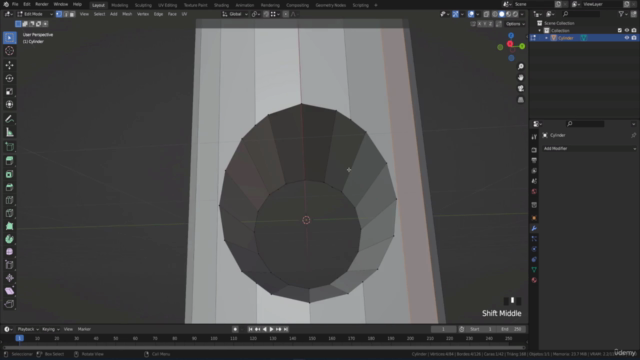Open the pivot point dropdown
640x360 pixels.
[255, 14]
